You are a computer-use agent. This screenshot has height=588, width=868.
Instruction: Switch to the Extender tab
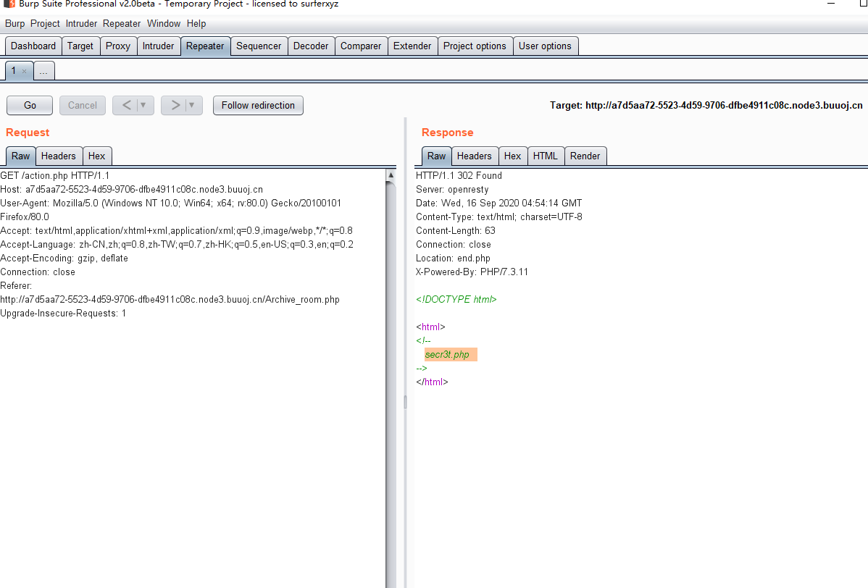[x=412, y=46]
